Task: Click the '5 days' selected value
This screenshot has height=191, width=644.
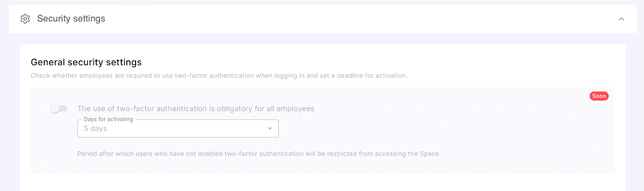Action: 95,129
